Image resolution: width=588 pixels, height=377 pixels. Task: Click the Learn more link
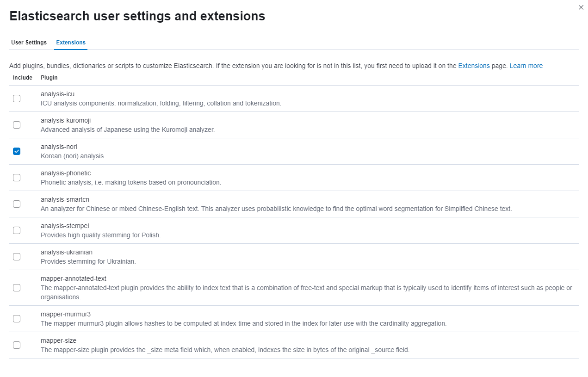tap(526, 66)
